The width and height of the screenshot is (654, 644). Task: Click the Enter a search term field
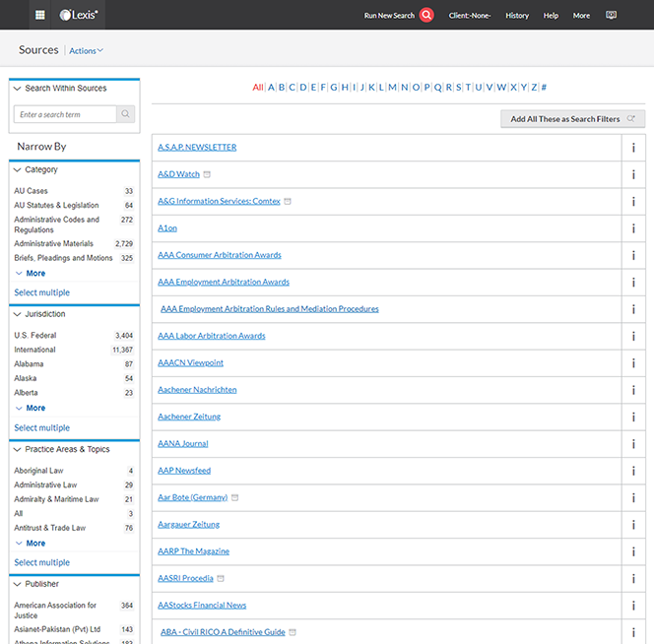(65, 114)
